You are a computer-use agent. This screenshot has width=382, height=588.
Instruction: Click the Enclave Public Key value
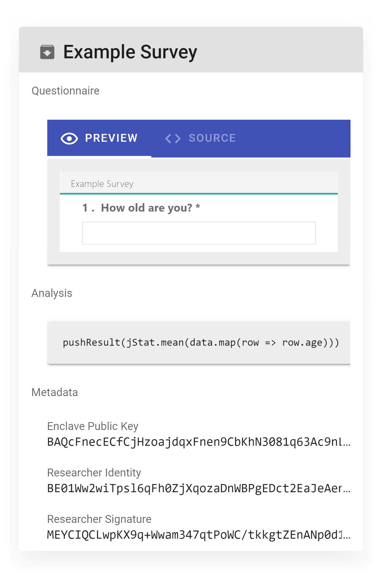199,442
